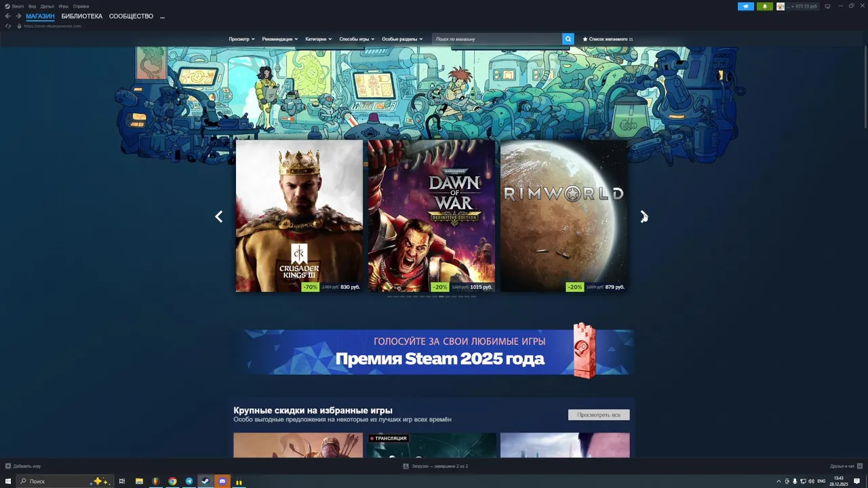This screenshot has width=868, height=488.
Task: Click the plus icon next to Добавить игру
Action: [x=8, y=466]
